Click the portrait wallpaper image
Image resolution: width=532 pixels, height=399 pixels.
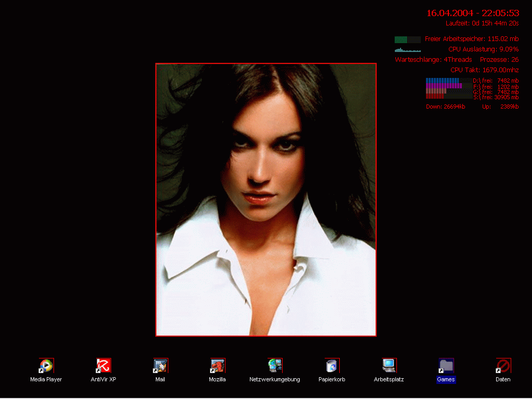click(x=266, y=199)
